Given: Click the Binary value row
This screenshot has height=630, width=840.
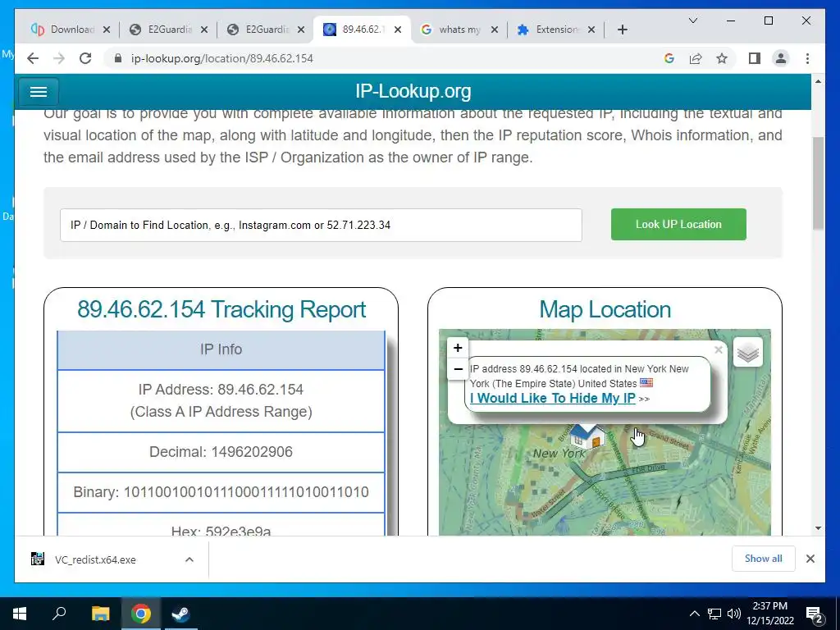Looking at the screenshot, I should click(221, 492).
